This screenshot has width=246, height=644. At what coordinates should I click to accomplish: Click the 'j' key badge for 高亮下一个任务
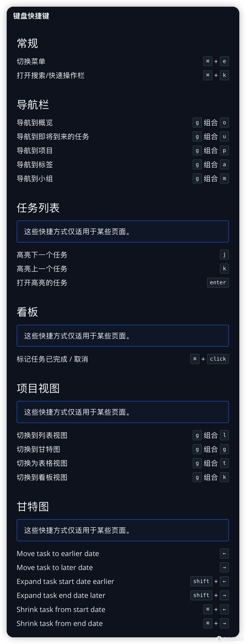[x=224, y=255]
